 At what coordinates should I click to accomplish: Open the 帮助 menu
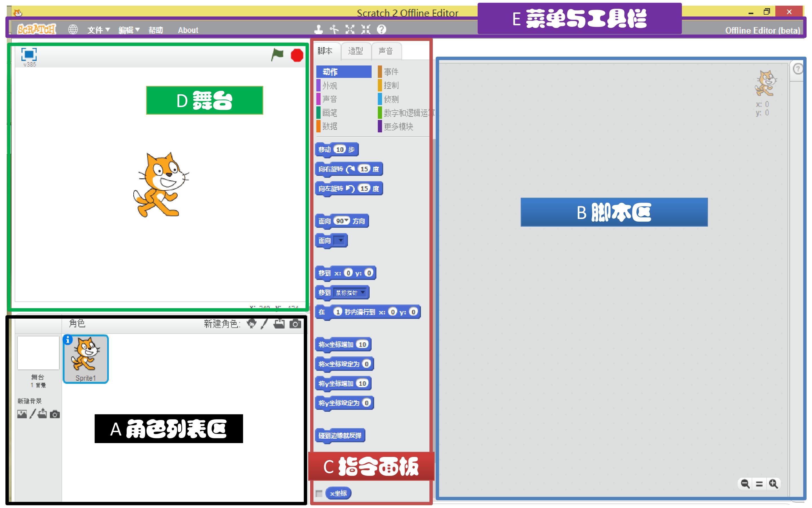pyautogui.click(x=156, y=30)
